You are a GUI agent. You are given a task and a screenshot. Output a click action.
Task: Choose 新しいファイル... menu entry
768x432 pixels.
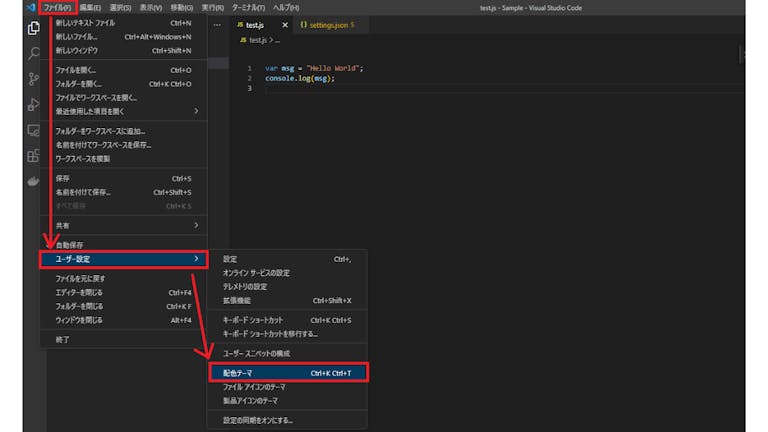[123, 37]
